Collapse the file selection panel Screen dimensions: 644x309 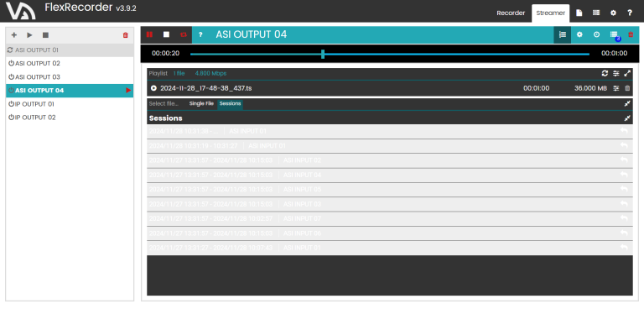coord(627,103)
